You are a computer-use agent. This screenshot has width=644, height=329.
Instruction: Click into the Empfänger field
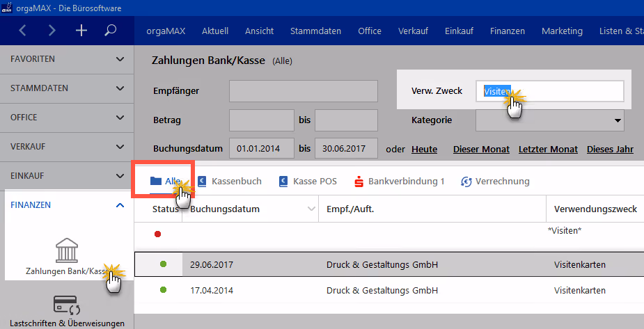coord(304,91)
